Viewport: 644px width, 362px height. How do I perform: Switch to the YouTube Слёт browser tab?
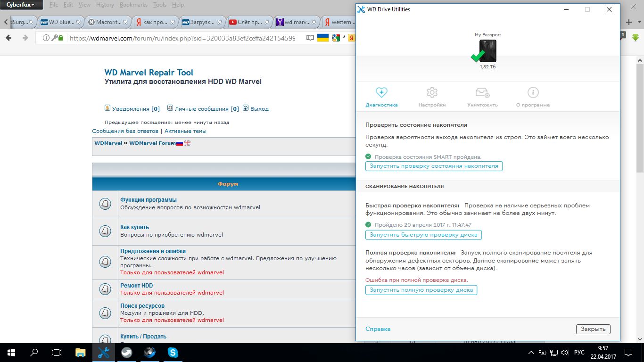250,22
